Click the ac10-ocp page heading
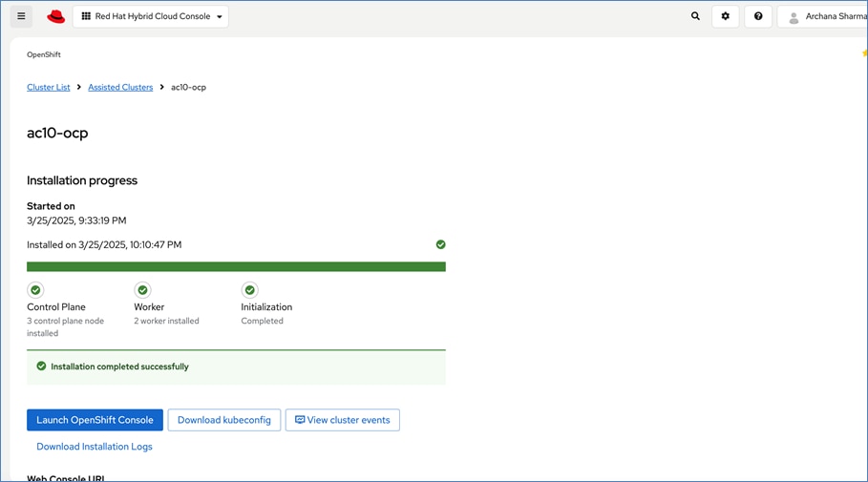 57,133
